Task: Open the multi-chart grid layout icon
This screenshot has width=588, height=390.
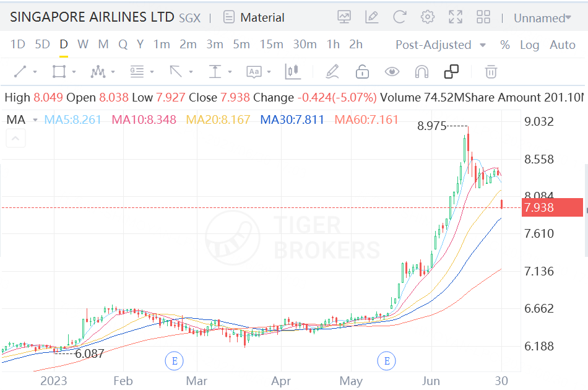Action: 483,17
